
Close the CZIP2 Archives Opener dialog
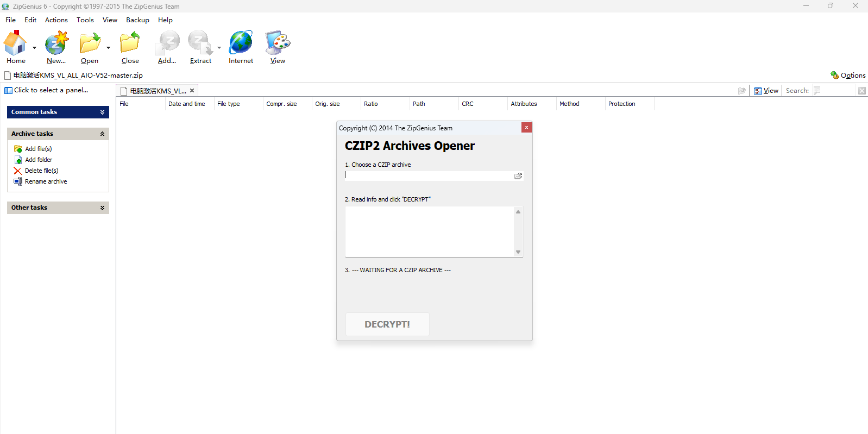click(526, 127)
